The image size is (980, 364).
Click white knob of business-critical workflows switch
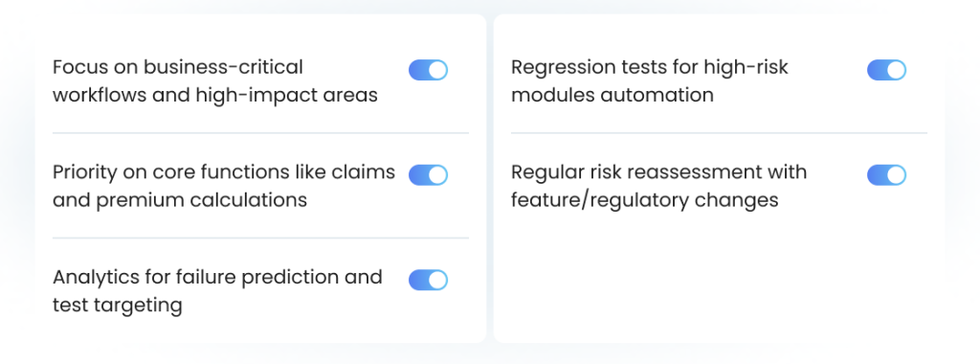tap(438, 70)
